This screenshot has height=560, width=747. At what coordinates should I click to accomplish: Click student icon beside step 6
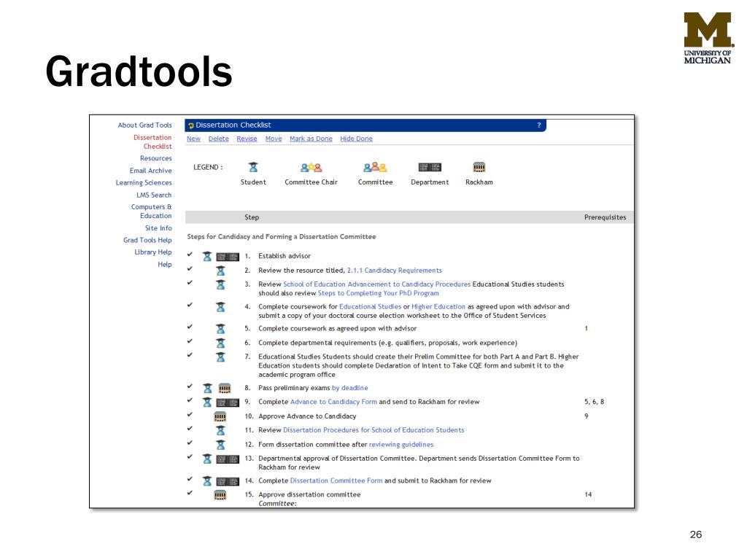[220, 343]
